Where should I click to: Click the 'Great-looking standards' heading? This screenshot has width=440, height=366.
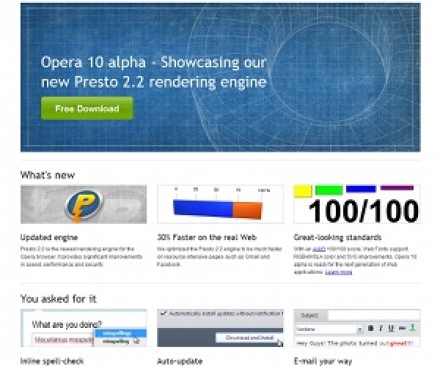[337, 237]
